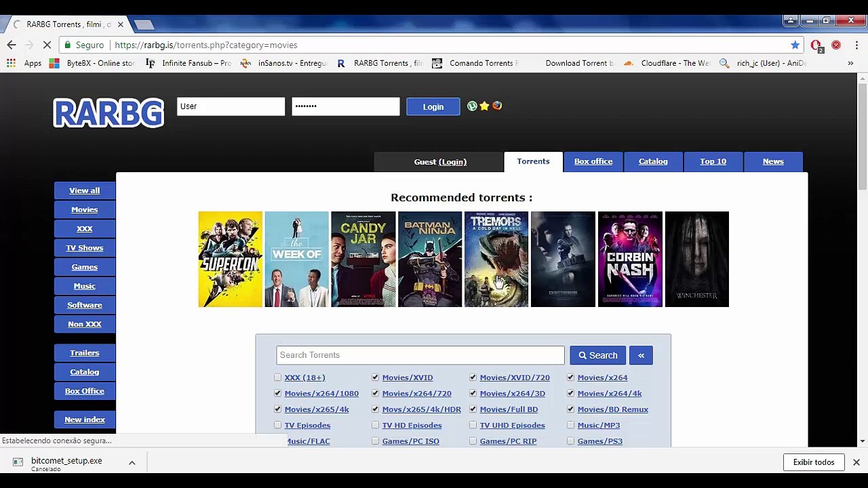Click the green uTorrent icon beside Login
Viewport: 868px width, 488px height.
[472, 106]
